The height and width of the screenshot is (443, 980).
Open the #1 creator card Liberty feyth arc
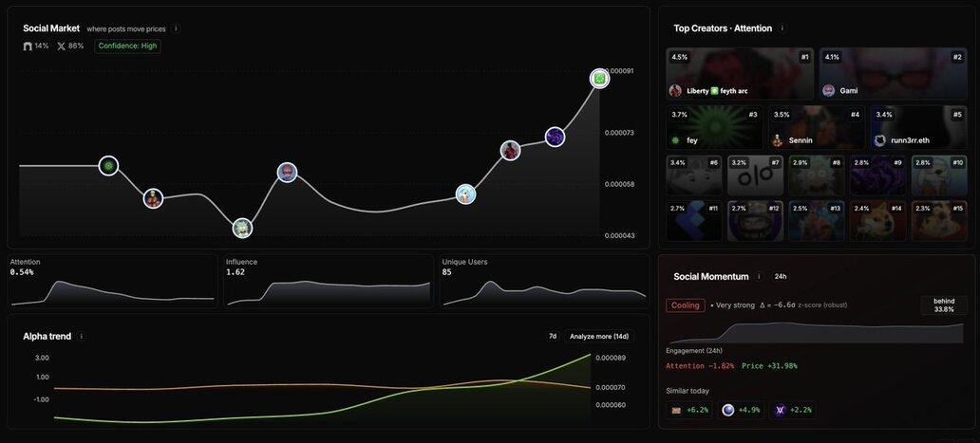pyautogui.click(x=739, y=74)
